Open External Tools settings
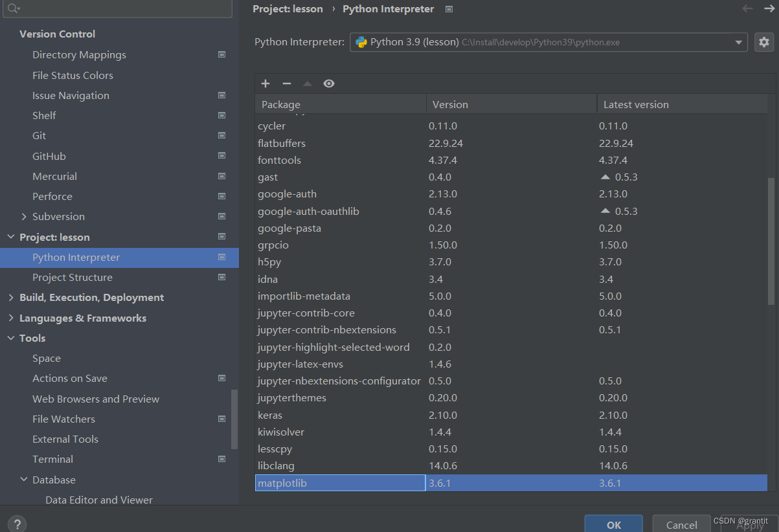Image resolution: width=779 pixels, height=532 pixels. point(65,439)
